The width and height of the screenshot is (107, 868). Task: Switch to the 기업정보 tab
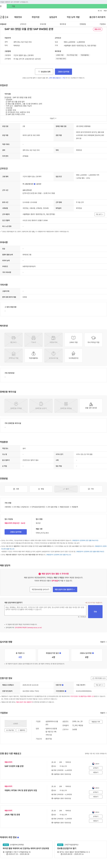(103, 24)
